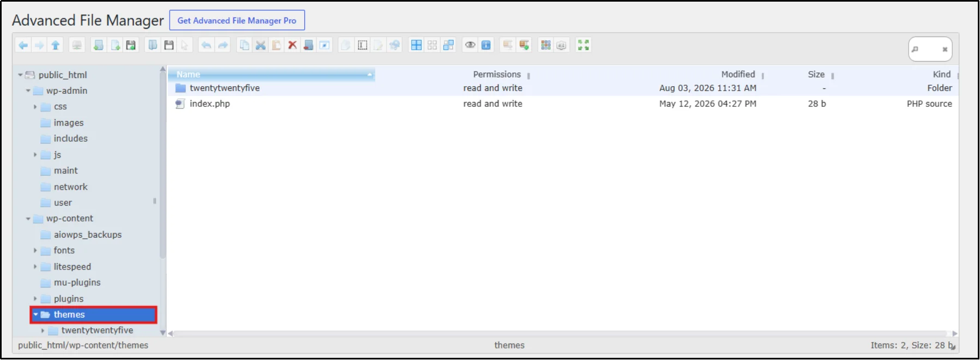Image resolution: width=980 pixels, height=360 pixels.
Task: Create a new folder with toolbar icon
Action: pos(98,45)
